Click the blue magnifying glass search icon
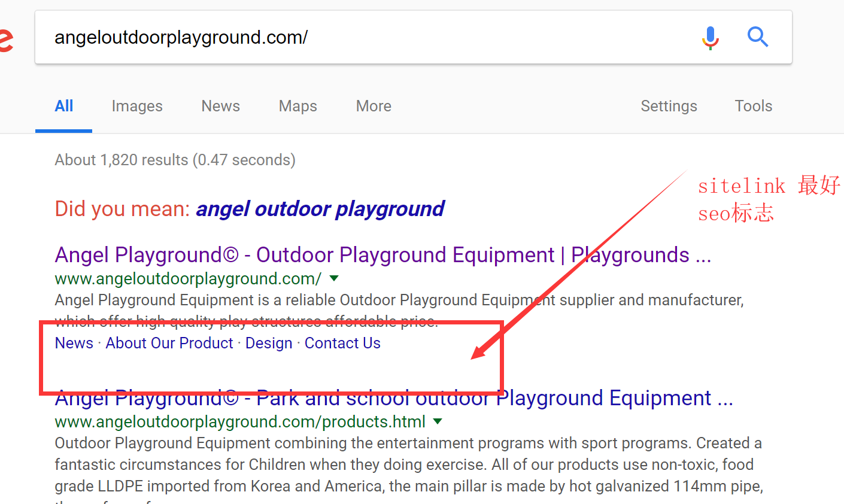Screen dimensions: 844x504 (x=757, y=37)
